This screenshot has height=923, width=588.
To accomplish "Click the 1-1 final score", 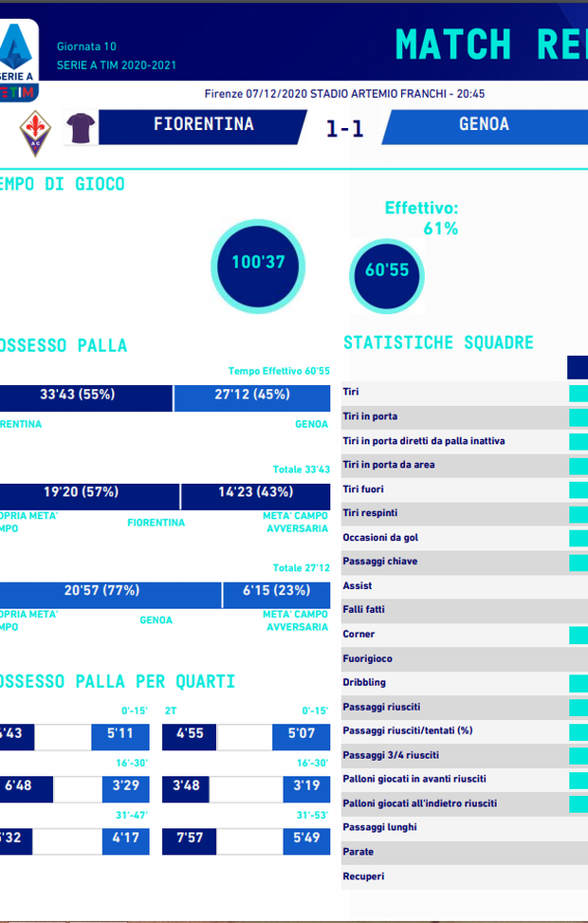I will [344, 128].
